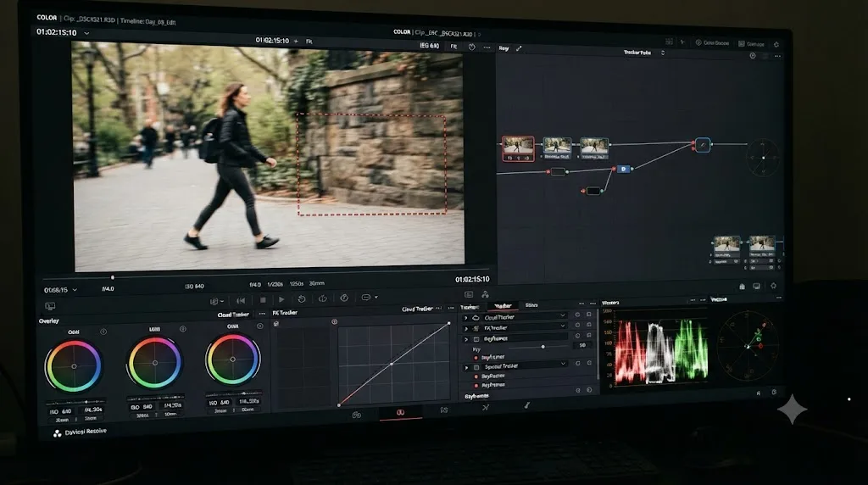Click the curve's middle control point
The height and width of the screenshot is (485, 868).
(392, 364)
